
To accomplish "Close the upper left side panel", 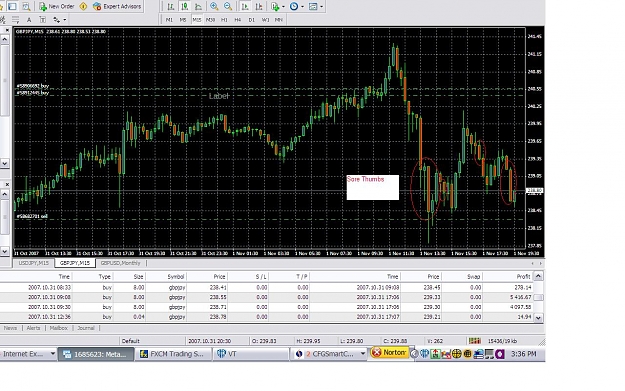I will coord(7,30).
